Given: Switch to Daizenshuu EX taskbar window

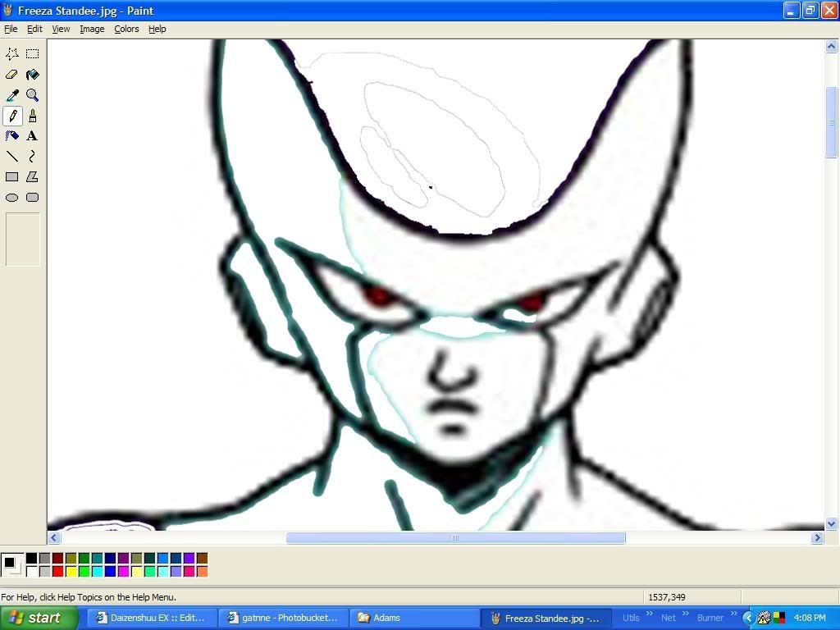Looking at the screenshot, I should pyautogui.click(x=151, y=619).
